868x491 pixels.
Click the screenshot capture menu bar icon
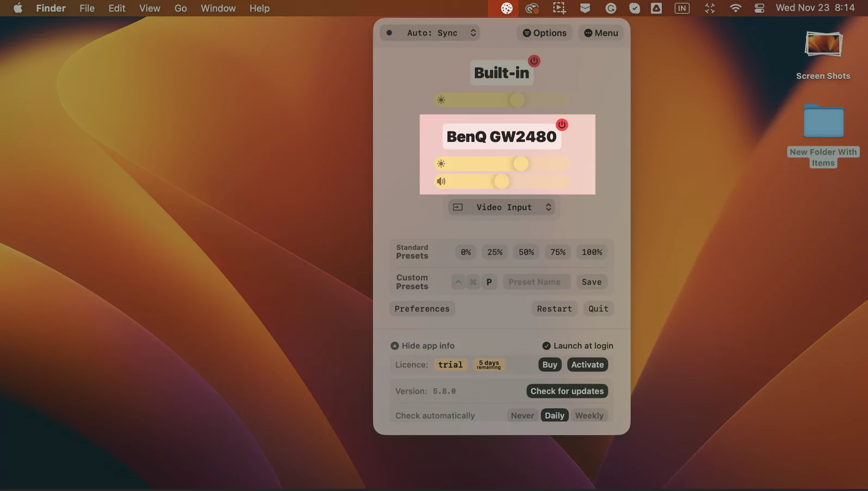click(559, 8)
